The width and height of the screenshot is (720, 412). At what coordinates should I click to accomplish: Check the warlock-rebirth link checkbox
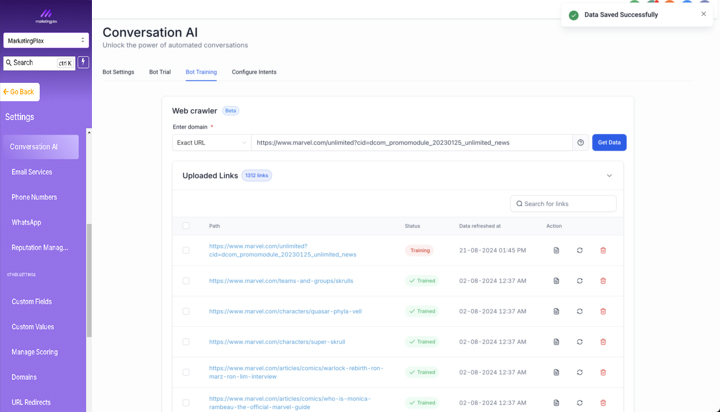click(x=186, y=372)
